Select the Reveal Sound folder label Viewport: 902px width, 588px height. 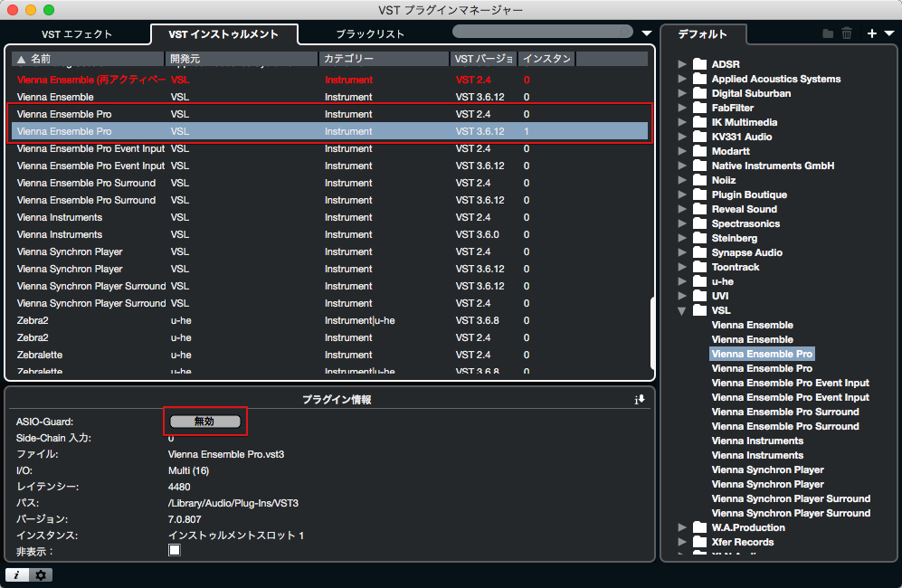click(x=745, y=209)
